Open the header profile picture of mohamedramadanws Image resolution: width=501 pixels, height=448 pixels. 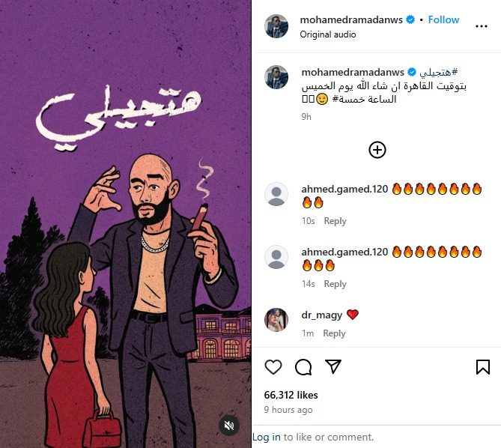276,26
